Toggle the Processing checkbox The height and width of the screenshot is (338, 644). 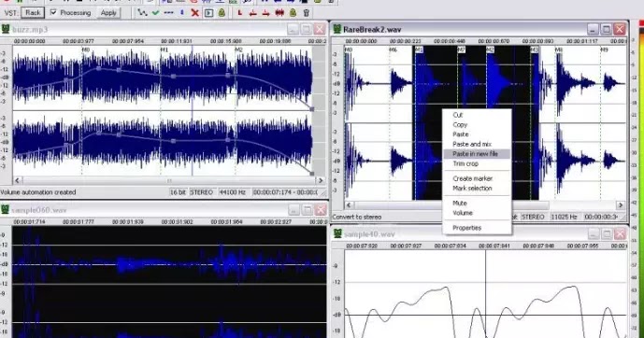[x=53, y=12]
